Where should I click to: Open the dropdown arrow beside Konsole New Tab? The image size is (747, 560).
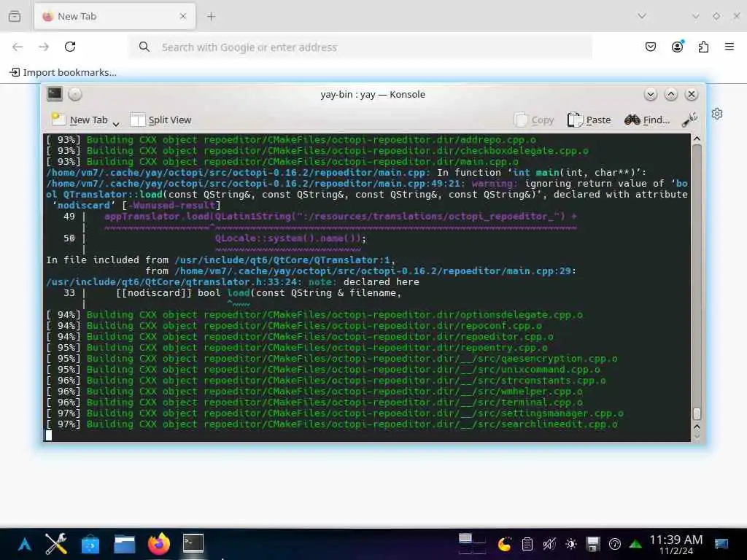[x=116, y=123]
